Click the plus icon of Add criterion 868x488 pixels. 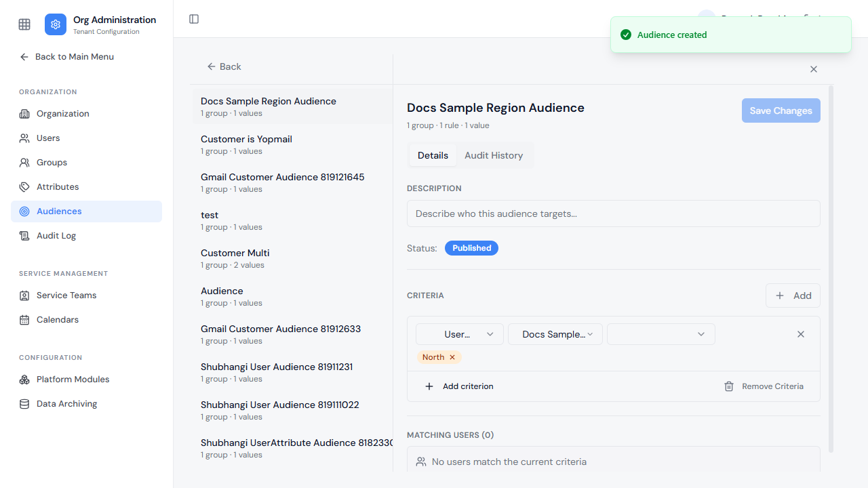pos(429,386)
